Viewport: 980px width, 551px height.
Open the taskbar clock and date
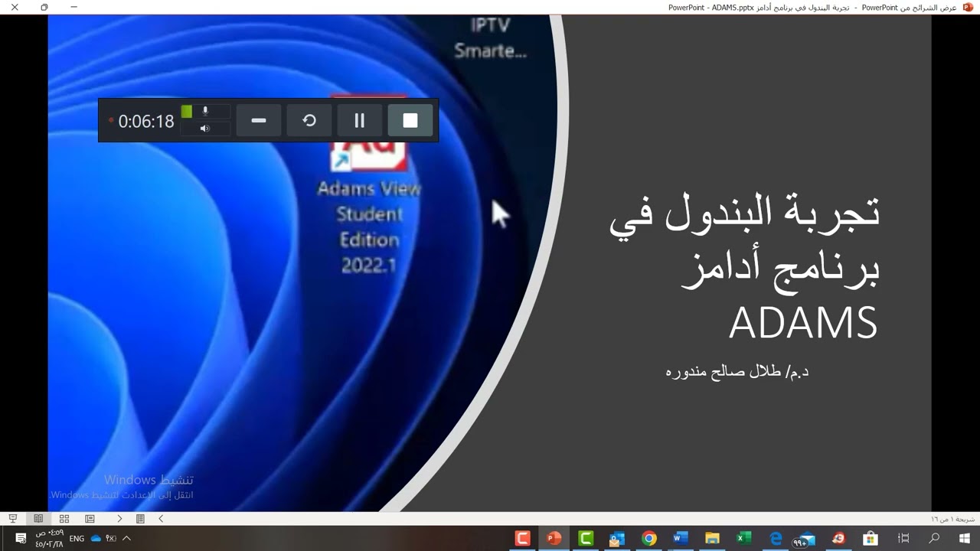(49, 539)
